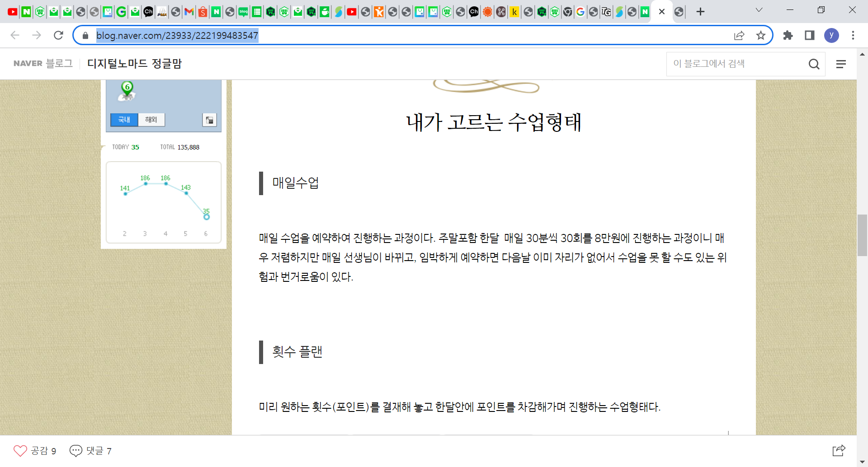Toggle the browser side panel
Screen dimensions: 868x467
pos(810,35)
